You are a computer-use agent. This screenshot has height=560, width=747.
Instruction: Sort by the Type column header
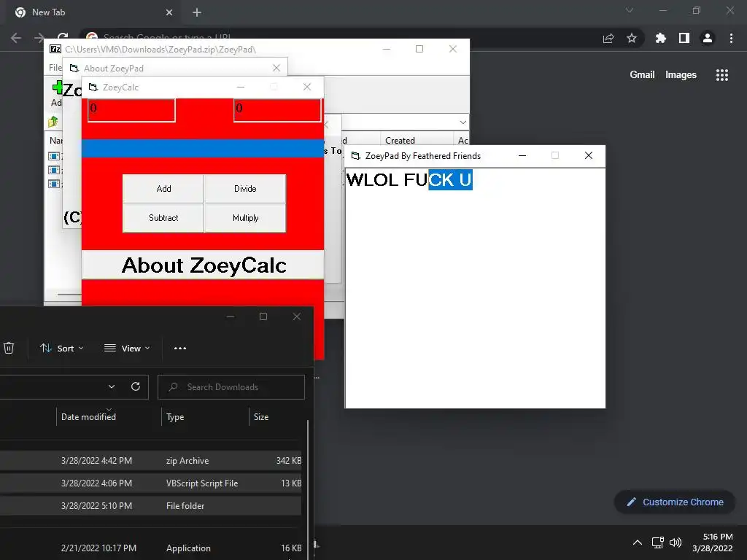pos(175,417)
